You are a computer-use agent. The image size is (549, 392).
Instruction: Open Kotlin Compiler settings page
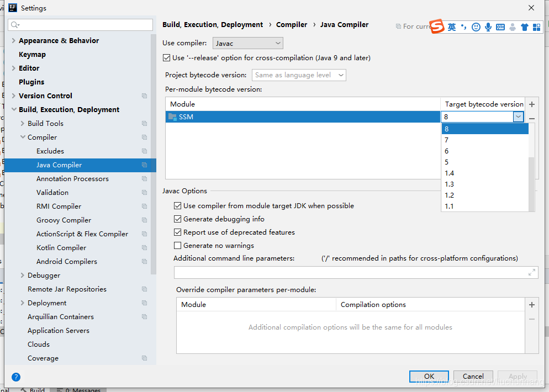pos(61,248)
